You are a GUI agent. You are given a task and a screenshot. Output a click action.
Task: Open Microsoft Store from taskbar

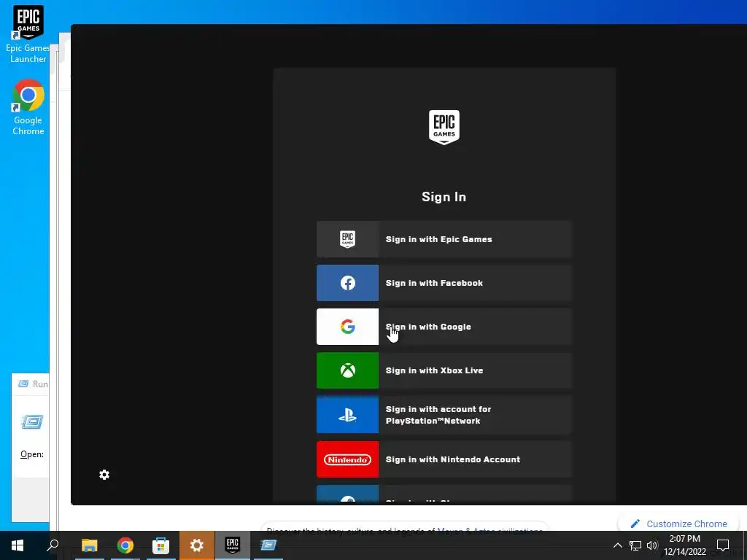pos(161,545)
